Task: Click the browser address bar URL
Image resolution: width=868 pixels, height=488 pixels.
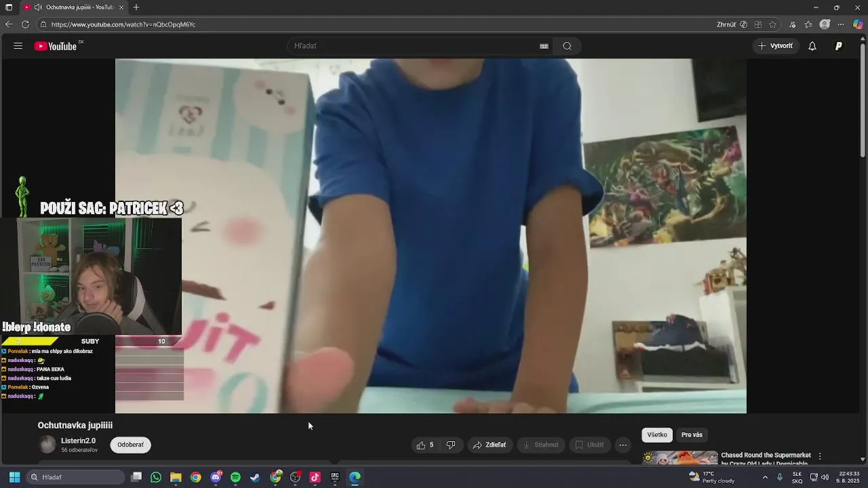Action: coord(123,24)
